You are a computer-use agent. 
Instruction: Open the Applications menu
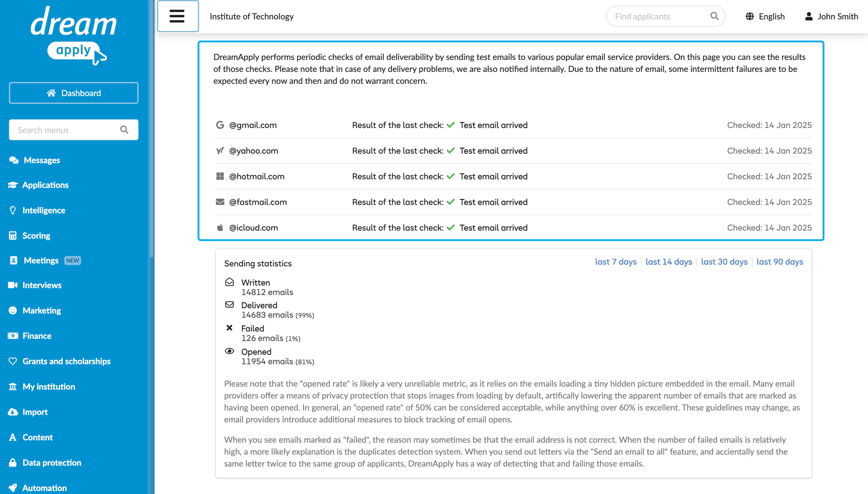point(45,185)
